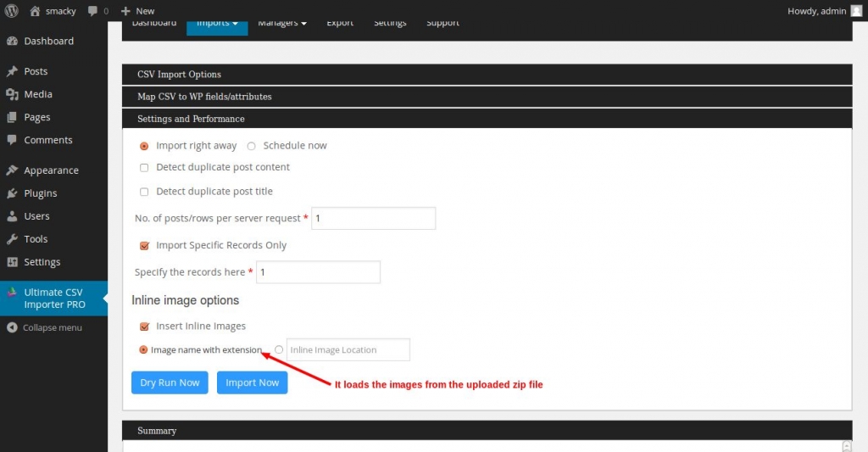Click the Plugins plug icon
The width and height of the screenshot is (868, 452).
[x=12, y=193]
